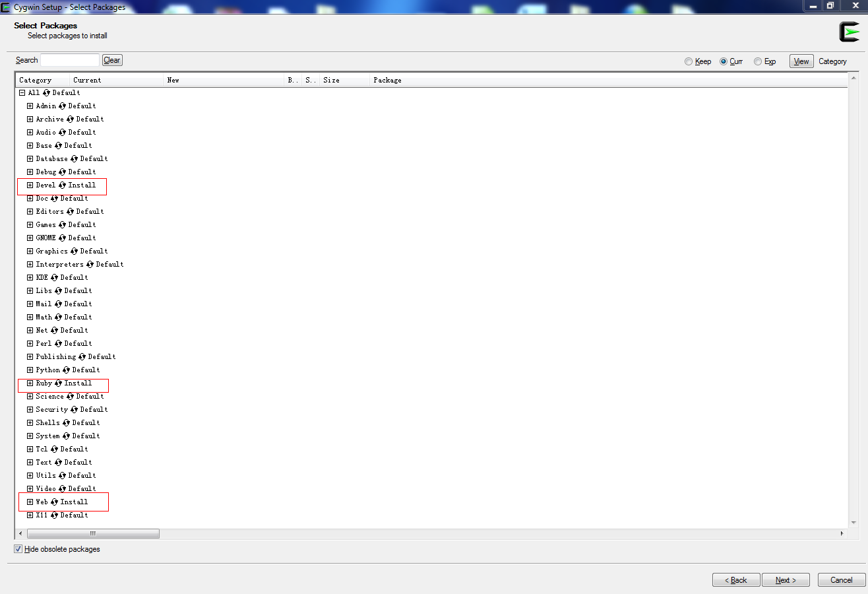Expand the X11 category
868x594 pixels.
coord(30,515)
